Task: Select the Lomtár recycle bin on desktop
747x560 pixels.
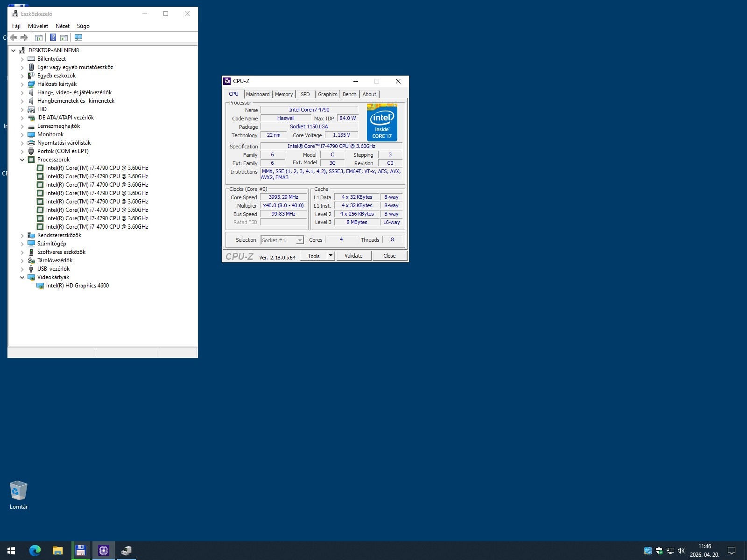Action: 19,495
